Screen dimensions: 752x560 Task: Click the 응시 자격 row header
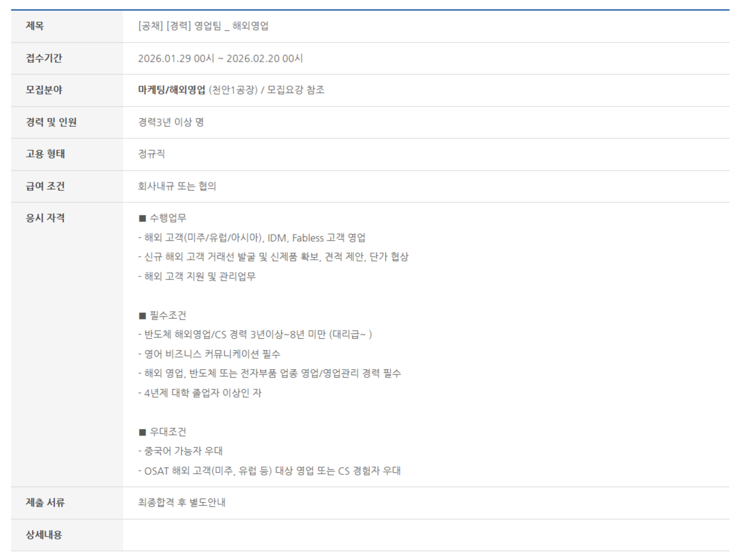46,218
